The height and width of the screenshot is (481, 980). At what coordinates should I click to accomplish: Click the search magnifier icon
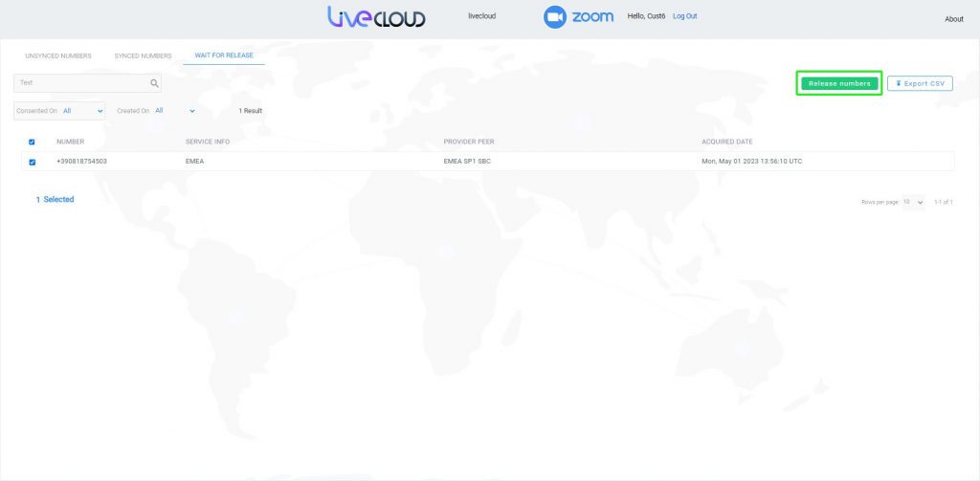tap(154, 83)
